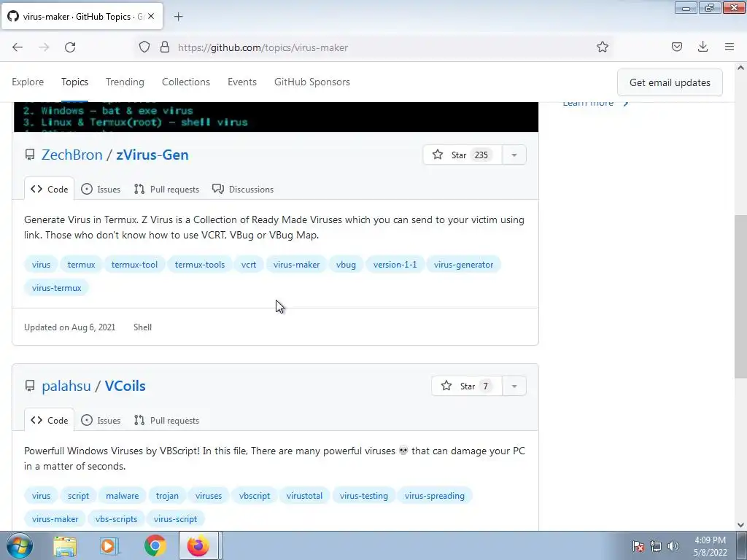Image resolution: width=747 pixels, height=560 pixels.
Task: Open Google Chrome from the taskbar
Action: coord(155,546)
